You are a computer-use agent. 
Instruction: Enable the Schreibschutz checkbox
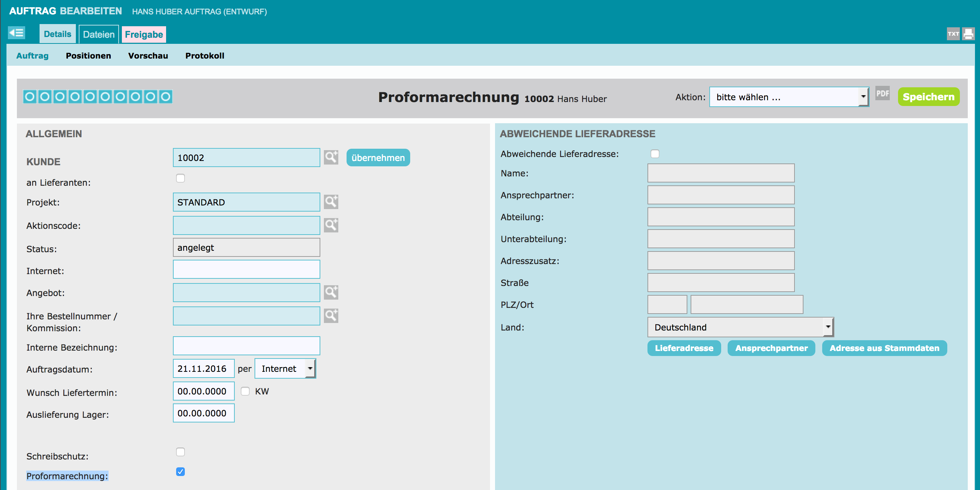pyautogui.click(x=180, y=452)
